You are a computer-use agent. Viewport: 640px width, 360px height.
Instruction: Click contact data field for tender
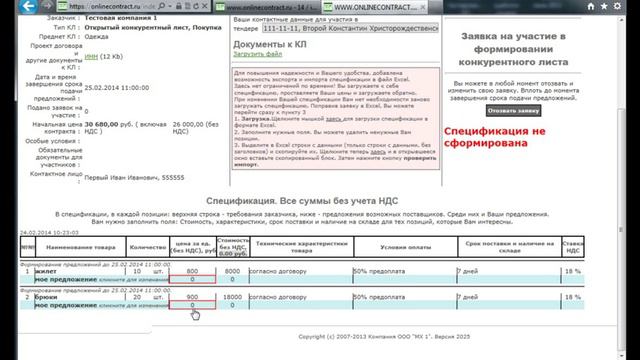(x=350, y=28)
